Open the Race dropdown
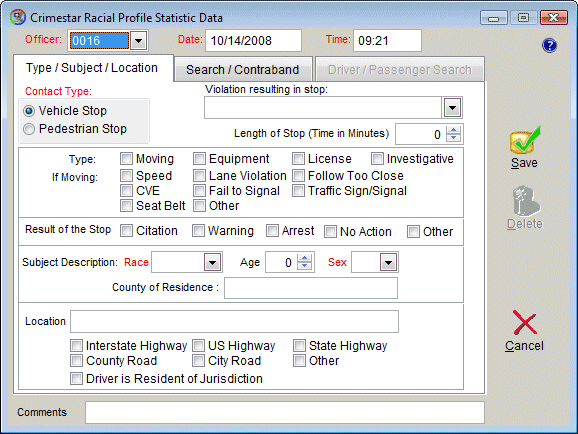 (x=212, y=263)
